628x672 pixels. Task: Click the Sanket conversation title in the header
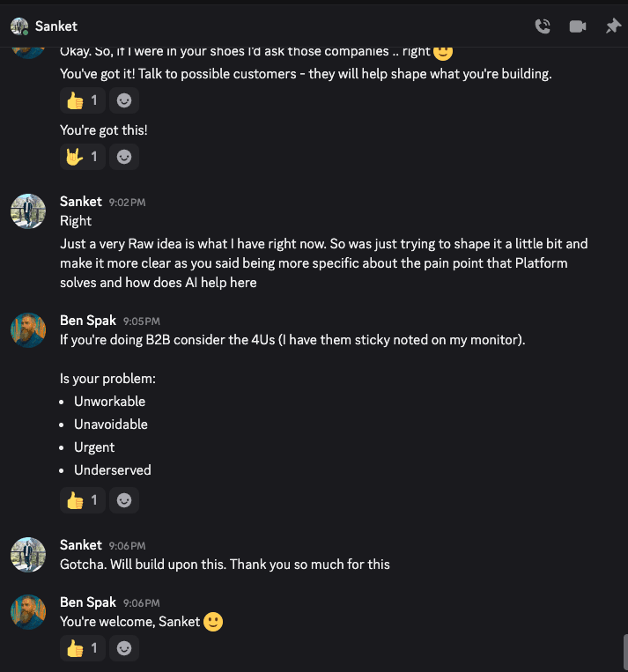tap(56, 26)
